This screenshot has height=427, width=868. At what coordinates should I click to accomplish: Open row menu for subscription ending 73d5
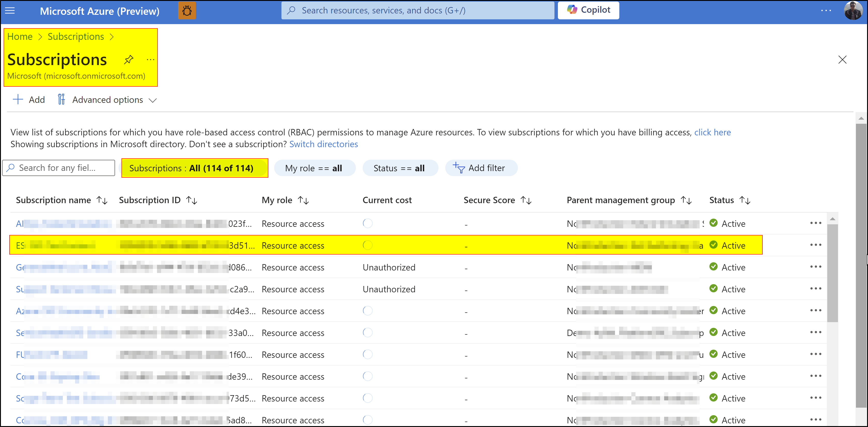pyautogui.click(x=815, y=398)
